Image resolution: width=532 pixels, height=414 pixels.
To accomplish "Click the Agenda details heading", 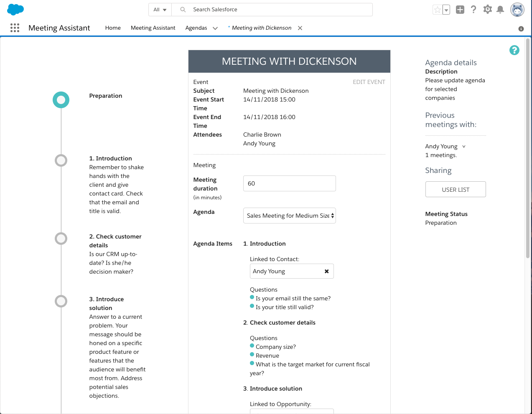I will tap(451, 63).
